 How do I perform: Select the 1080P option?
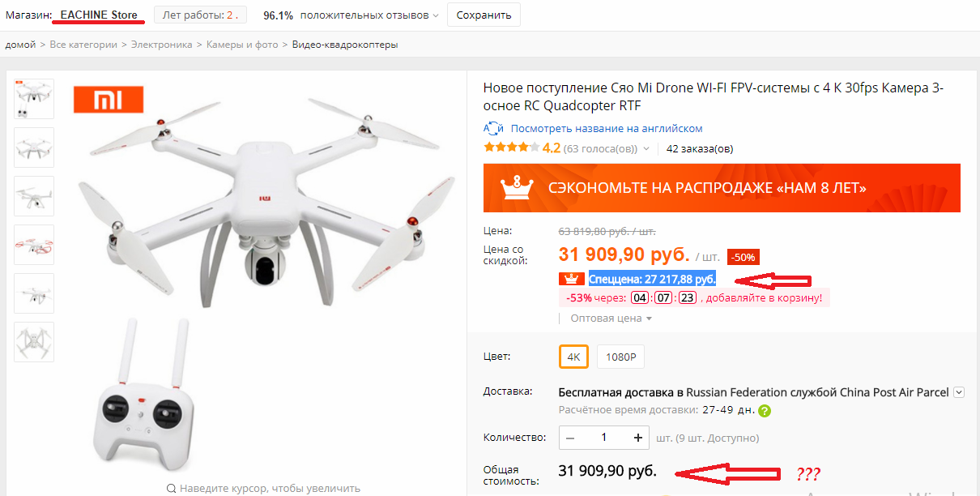pyautogui.click(x=621, y=357)
